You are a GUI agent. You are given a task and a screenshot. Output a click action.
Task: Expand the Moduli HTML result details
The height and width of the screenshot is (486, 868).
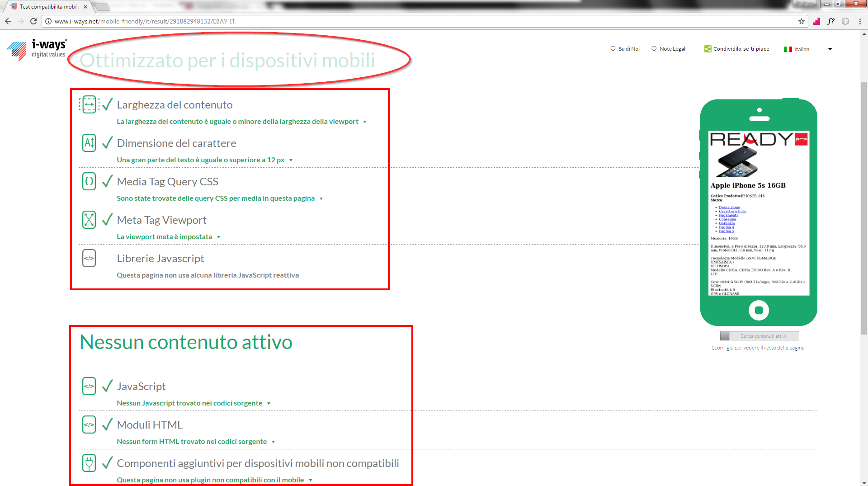(273, 442)
